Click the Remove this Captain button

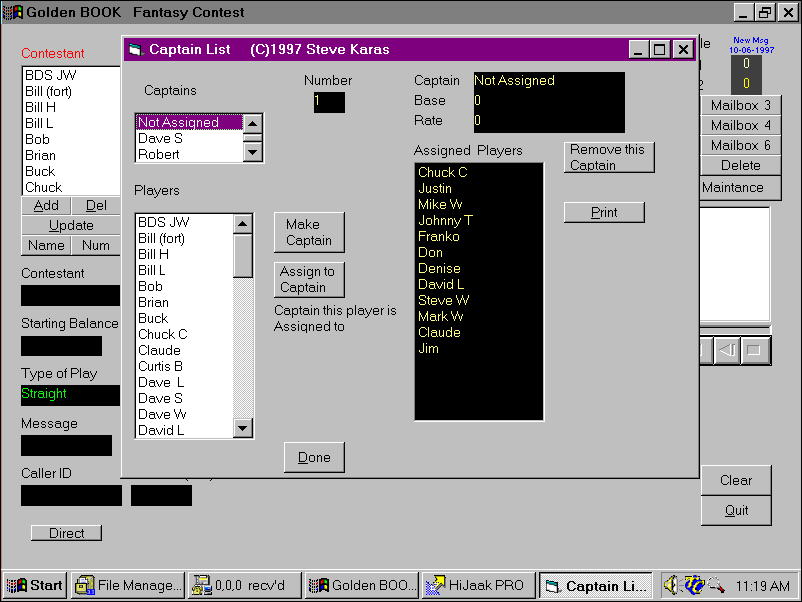tap(609, 157)
